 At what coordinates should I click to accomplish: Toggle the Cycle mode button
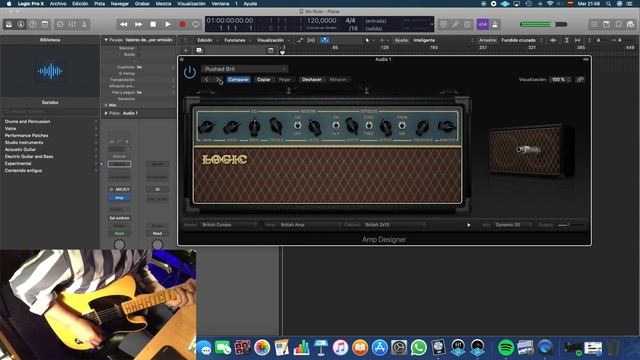tap(196, 24)
